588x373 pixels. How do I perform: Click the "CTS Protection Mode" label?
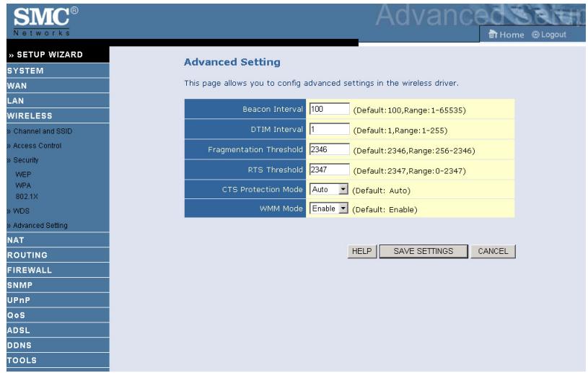(x=263, y=189)
